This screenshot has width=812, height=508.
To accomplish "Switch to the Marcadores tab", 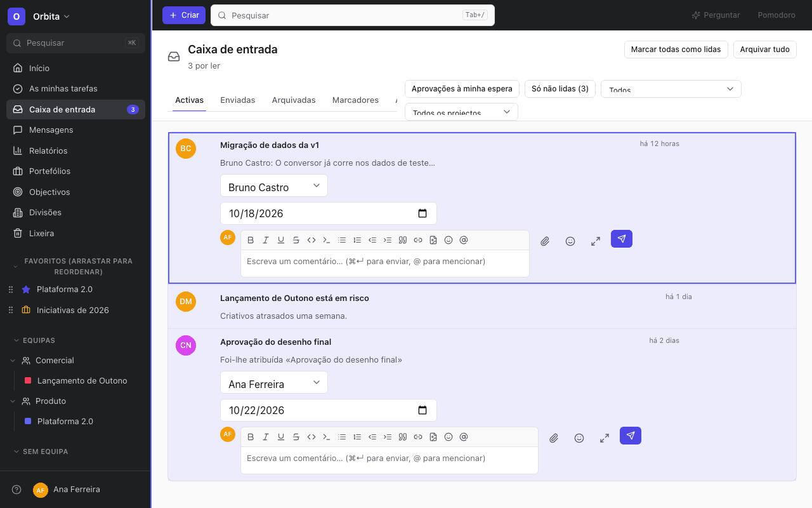I will pyautogui.click(x=355, y=100).
